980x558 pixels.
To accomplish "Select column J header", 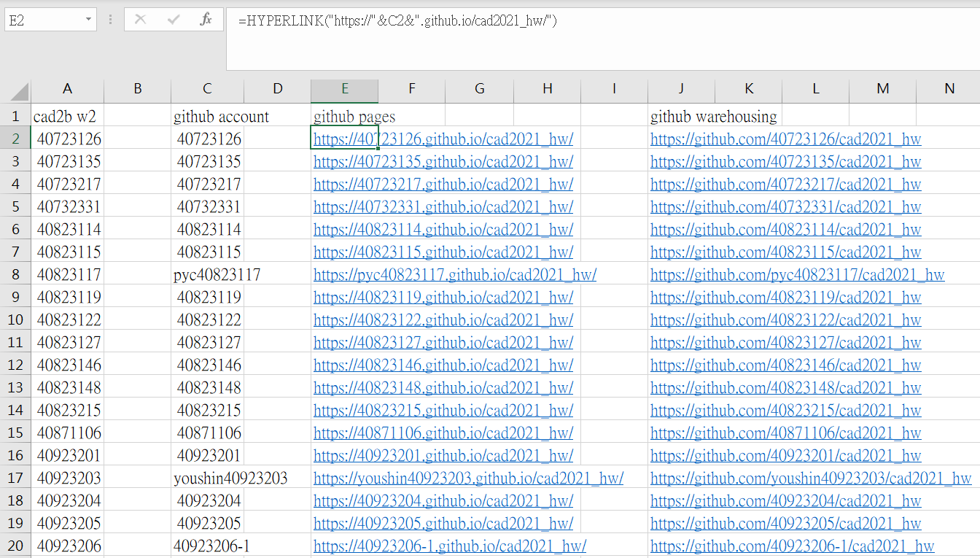I will pyautogui.click(x=681, y=89).
